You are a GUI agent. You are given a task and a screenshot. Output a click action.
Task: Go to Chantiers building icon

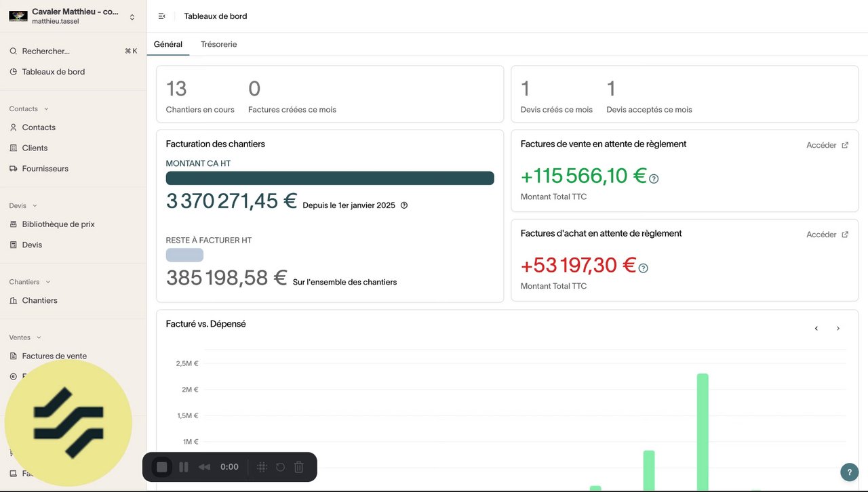[x=14, y=301]
